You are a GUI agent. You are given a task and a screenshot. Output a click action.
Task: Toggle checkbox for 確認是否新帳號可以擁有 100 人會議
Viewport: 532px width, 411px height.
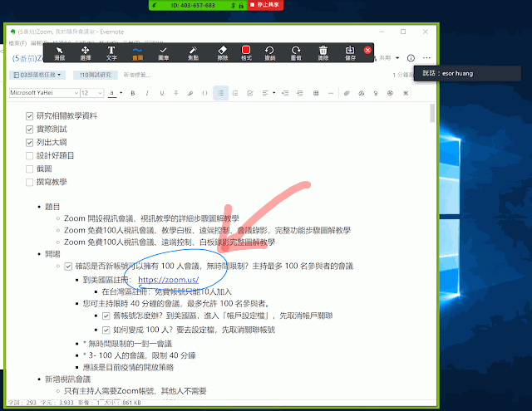tap(68, 267)
